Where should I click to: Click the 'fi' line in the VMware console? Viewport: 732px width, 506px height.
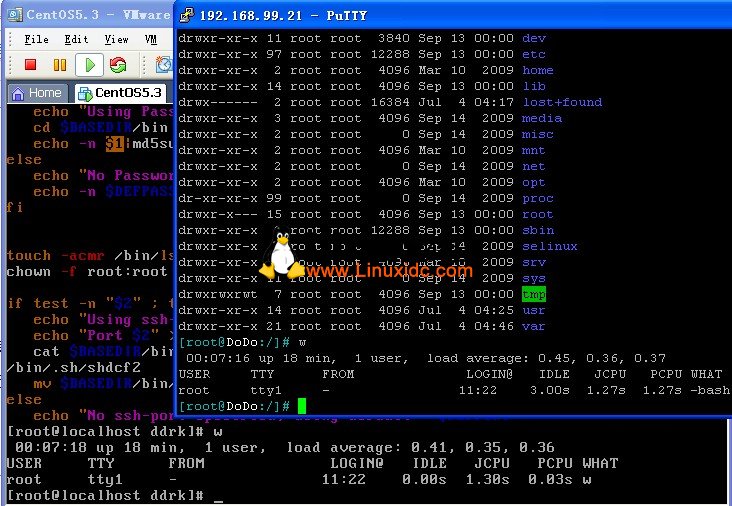coord(15,207)
